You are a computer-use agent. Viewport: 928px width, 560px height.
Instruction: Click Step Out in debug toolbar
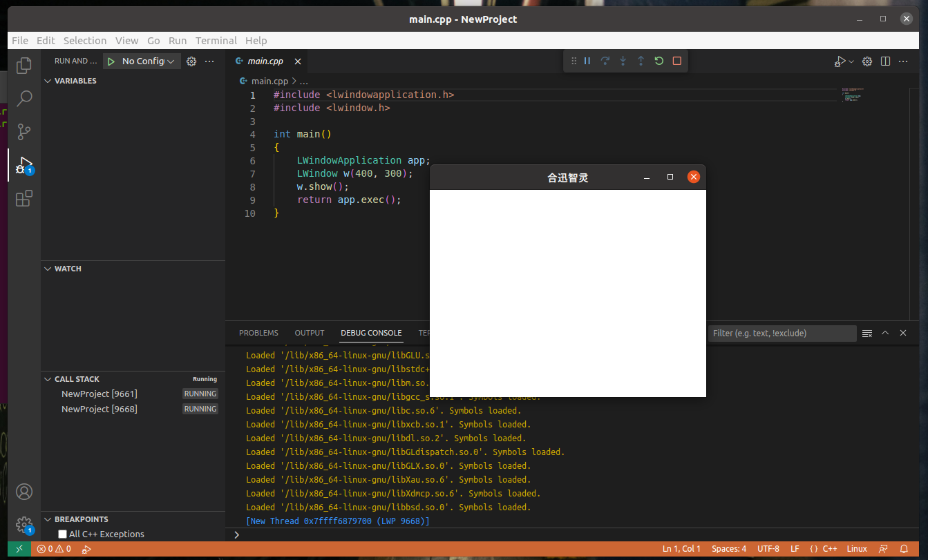click(x=641, y=61)
